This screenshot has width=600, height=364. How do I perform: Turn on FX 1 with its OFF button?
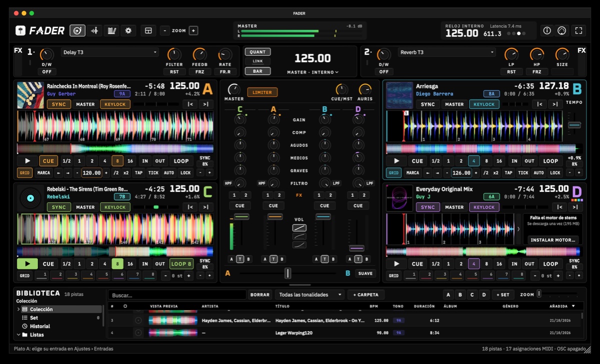pyautogui.click(x=46, y=71)
